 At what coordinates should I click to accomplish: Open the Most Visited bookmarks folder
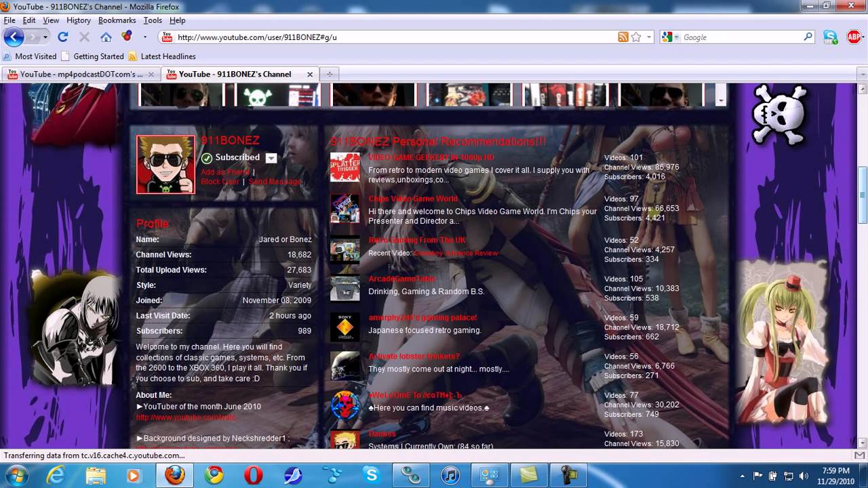(30, 56)
